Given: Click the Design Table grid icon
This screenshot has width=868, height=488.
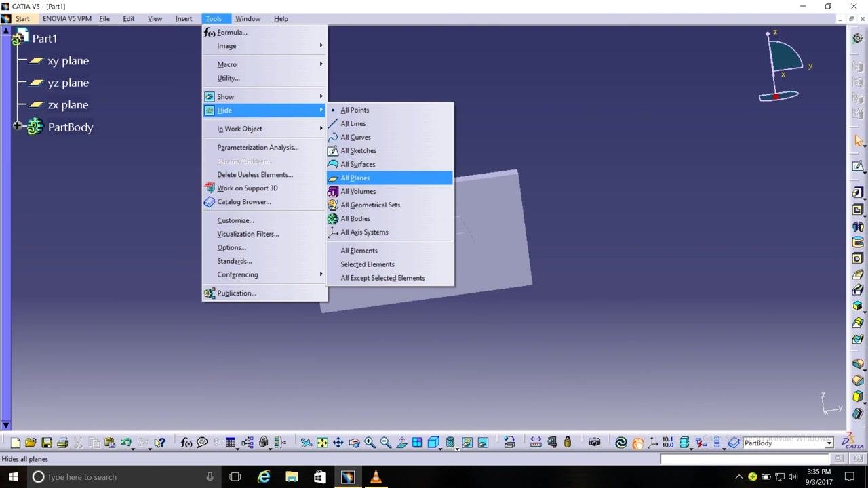Looking at the screenshot, I should [x=231, y=443].
